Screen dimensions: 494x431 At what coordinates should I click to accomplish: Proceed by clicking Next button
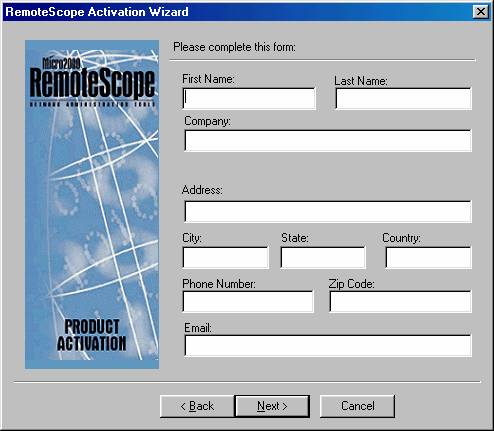pyautogui.click(x=272, y=406)
